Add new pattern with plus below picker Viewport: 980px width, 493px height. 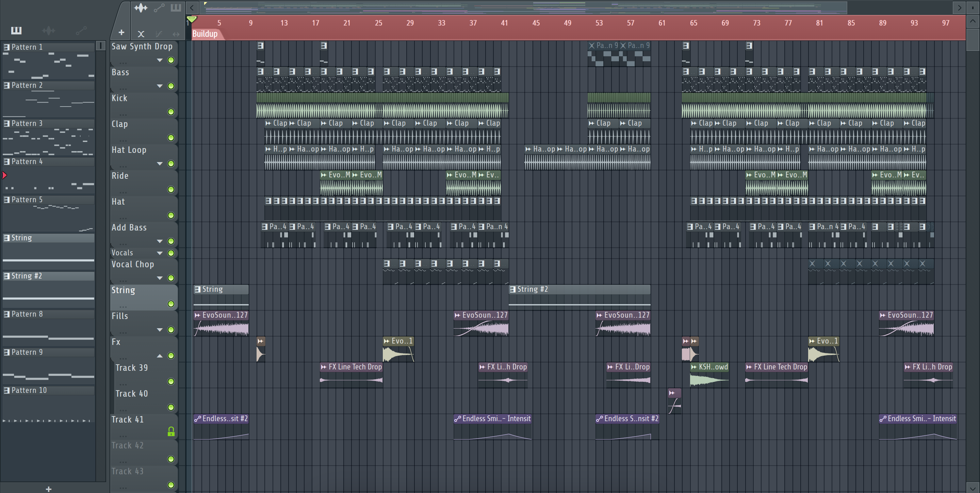(x=49, y=489)
